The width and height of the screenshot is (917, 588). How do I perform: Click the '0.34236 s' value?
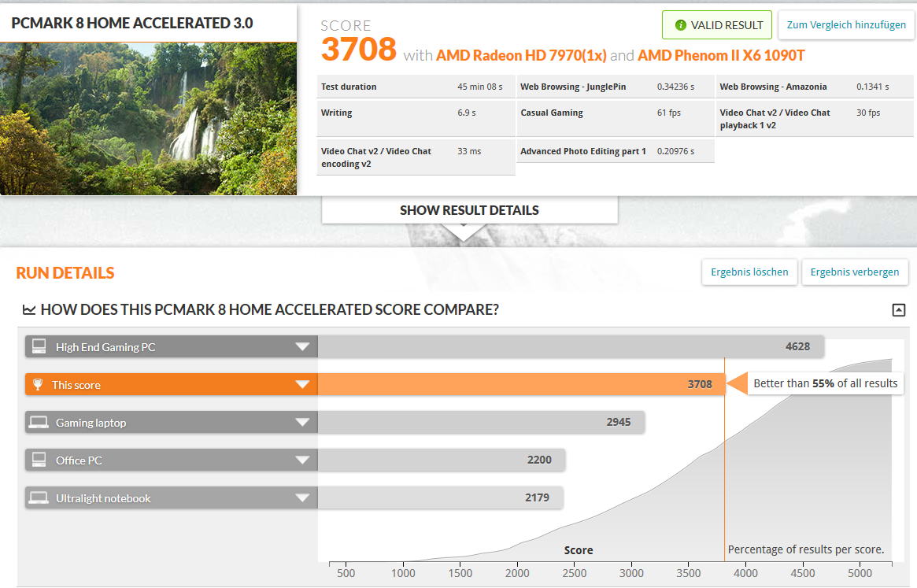[x=675, y=87]
